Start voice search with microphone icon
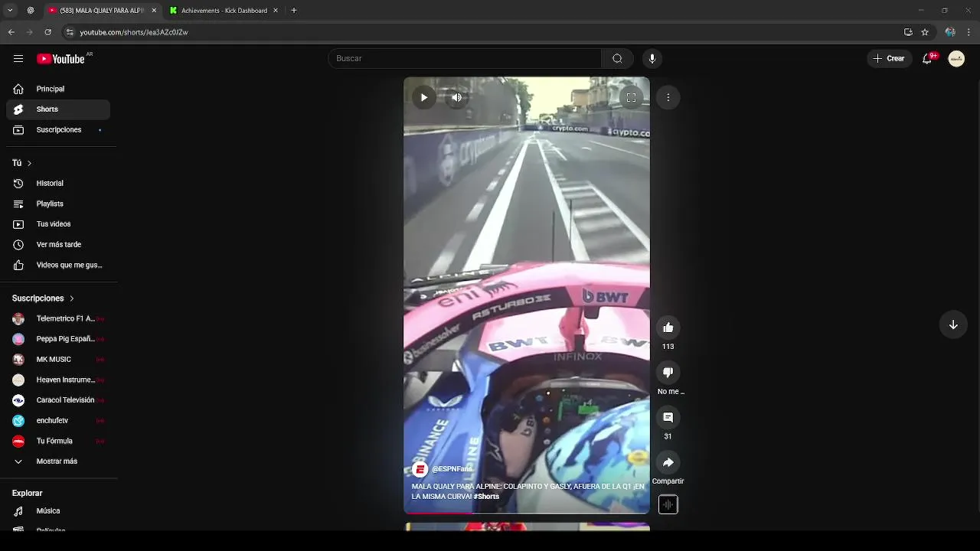The height and width of the screenshot is (551, 980). (652, 59)
